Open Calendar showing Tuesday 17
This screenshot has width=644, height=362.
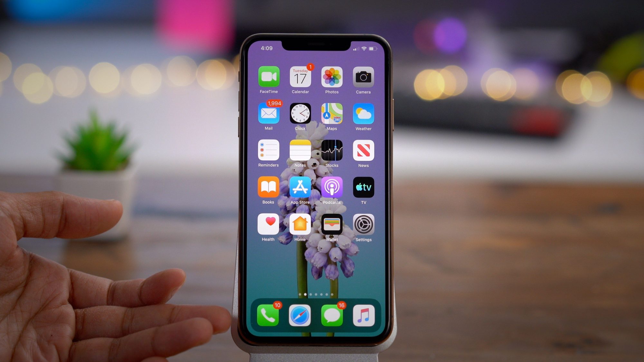coord(300,79)
